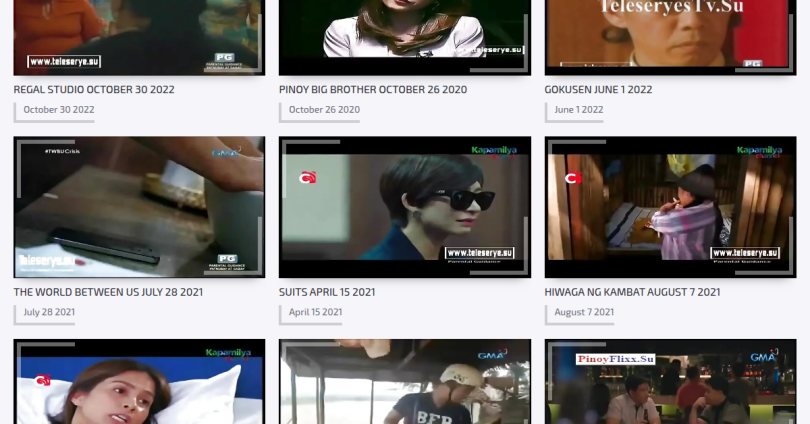Click the 'July 28 2021' date label
This screenshot has height=424, width=810.
tap(50, 313)
